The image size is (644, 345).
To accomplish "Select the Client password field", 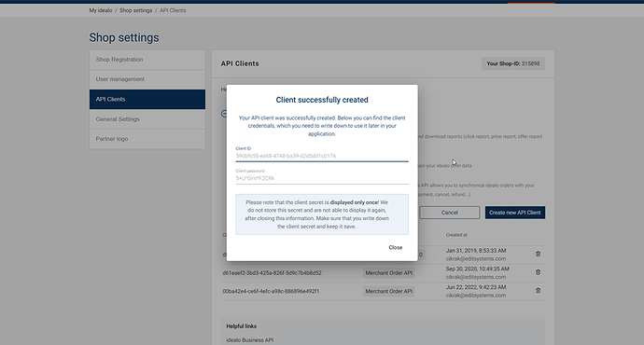I will pyautogui.click(x=322, y=178).
